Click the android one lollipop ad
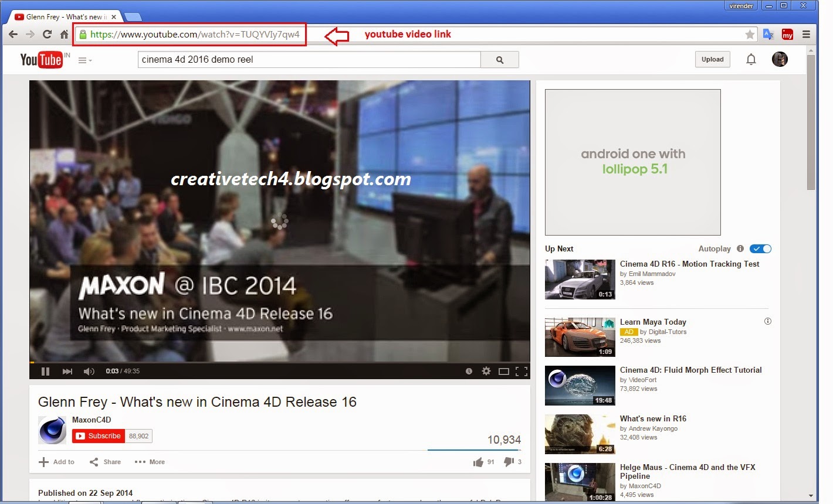The width and height of the screenshot is (833, 504). tap(632, 162)
